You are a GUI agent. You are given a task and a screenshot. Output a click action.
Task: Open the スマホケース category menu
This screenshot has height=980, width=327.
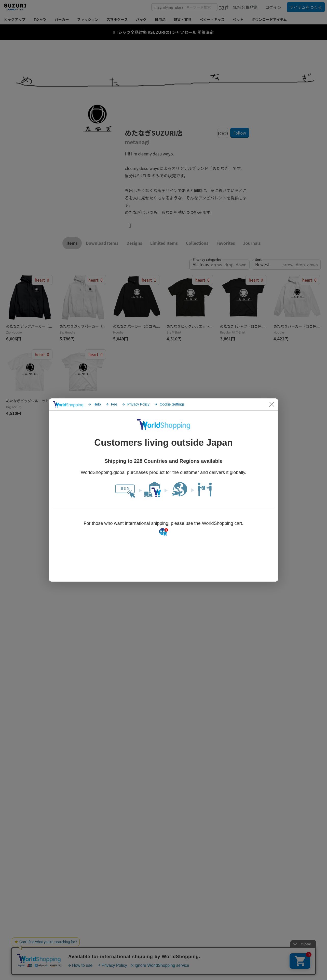point(117,19)
